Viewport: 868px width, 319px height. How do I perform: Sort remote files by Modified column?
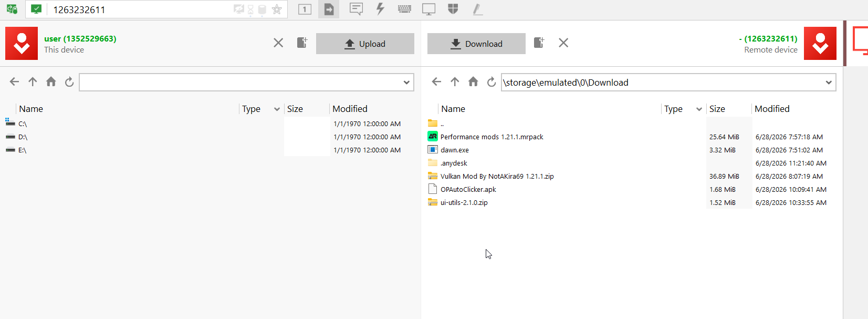click(772, 109)
